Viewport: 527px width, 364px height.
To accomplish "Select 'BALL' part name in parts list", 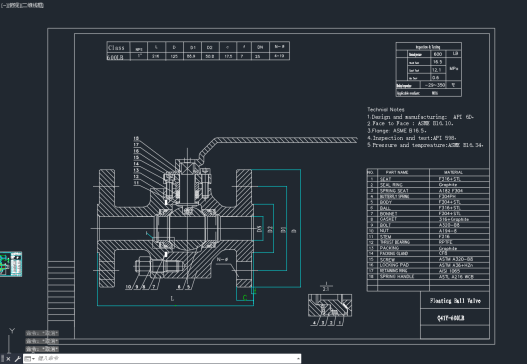I will click(x=385, y=208).
